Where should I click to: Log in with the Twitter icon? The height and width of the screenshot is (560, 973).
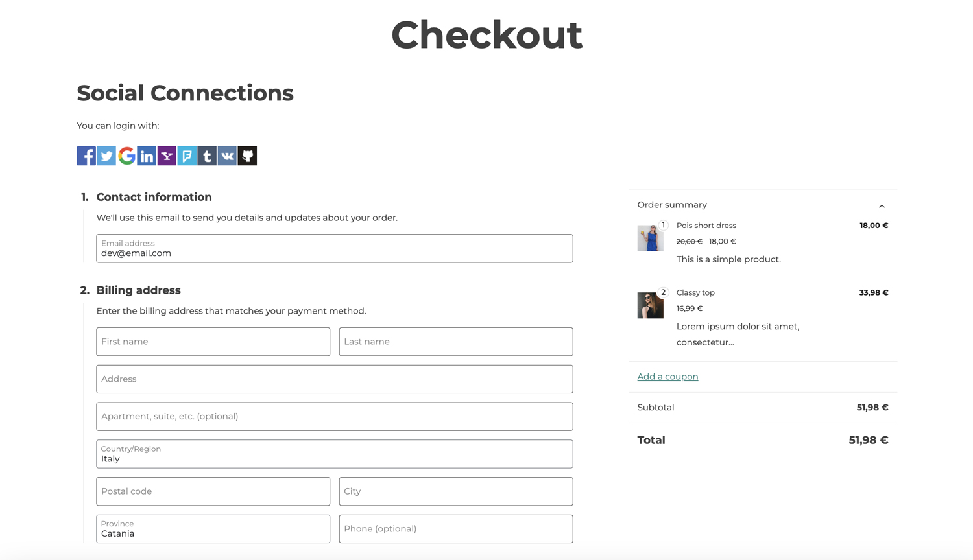coord(106,156)
